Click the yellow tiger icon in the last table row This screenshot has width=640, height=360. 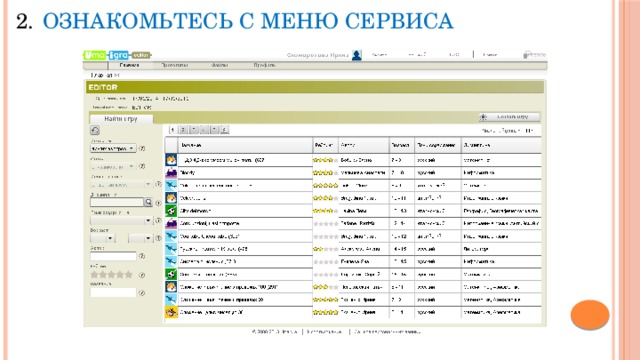(171, 312)
